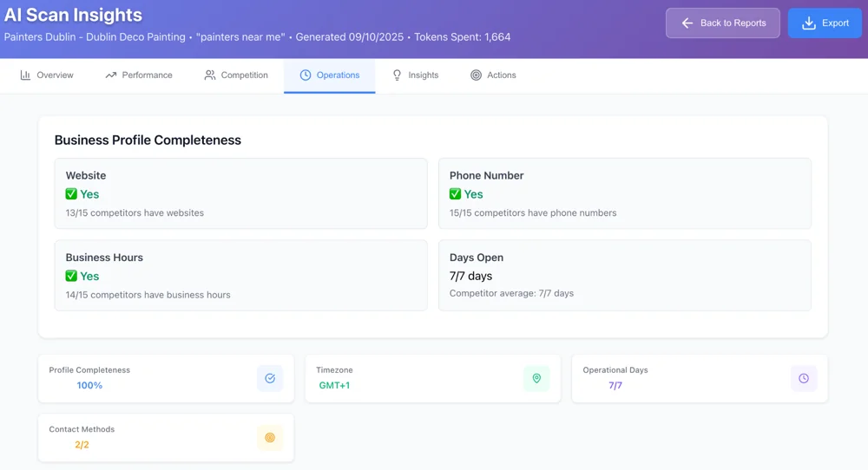Screen dimensions: 868x470
Task: Click the clock icon on Operational Days card
Action: pyautogui.click(x=804, y=378)
